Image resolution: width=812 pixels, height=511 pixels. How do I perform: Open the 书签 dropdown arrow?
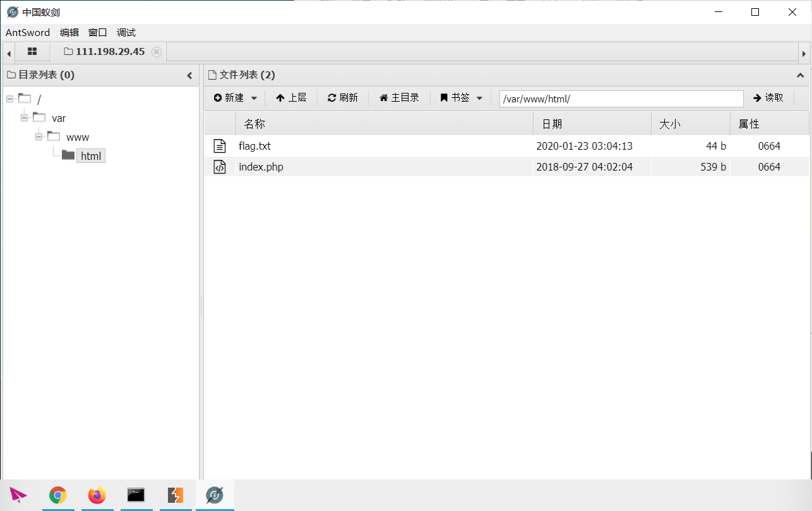479,99
